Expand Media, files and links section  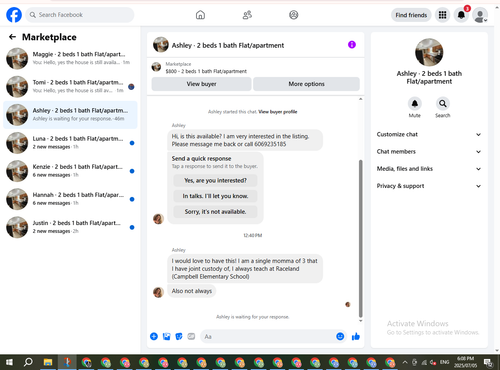click(429, 169)
